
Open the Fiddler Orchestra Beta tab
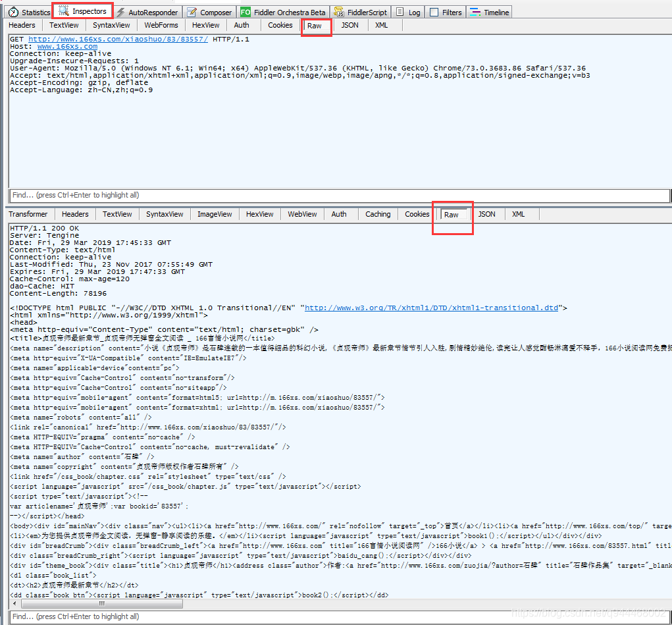tap(284, 13)
